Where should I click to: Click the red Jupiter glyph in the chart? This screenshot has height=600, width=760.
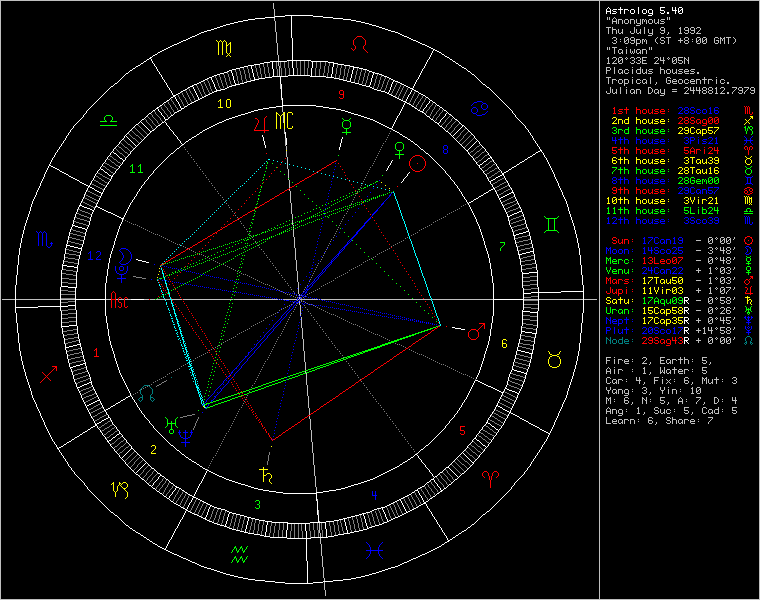point(261,125)
